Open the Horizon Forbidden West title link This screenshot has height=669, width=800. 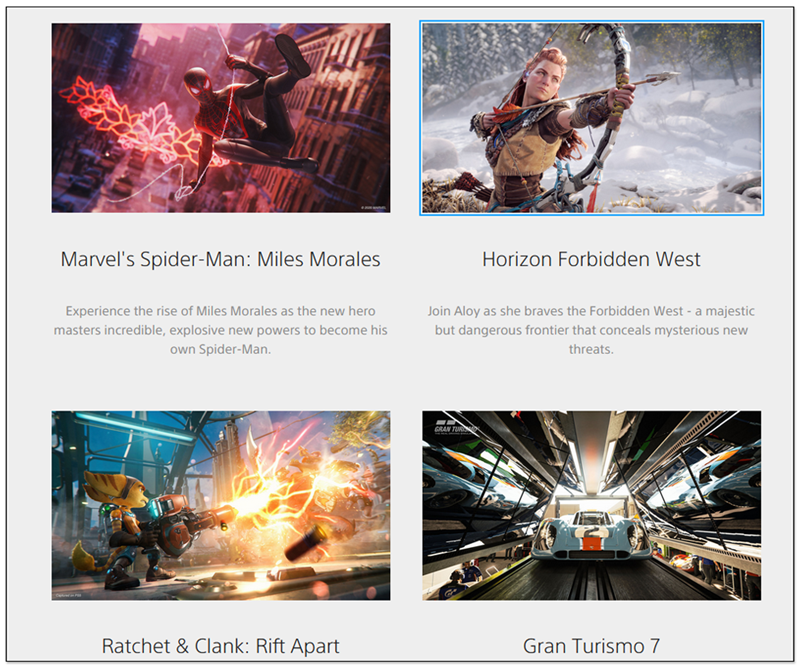click(591, 259)
